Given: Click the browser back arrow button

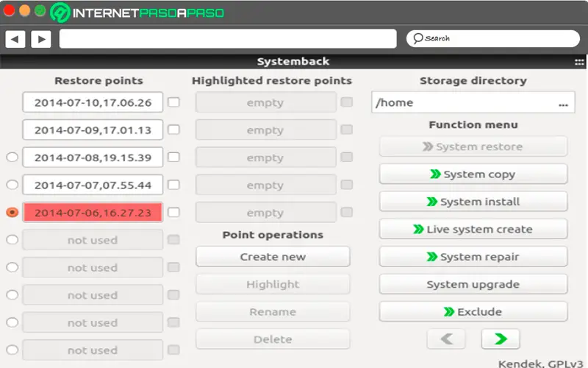Looking at the screenshot, I should click(15, 39).
